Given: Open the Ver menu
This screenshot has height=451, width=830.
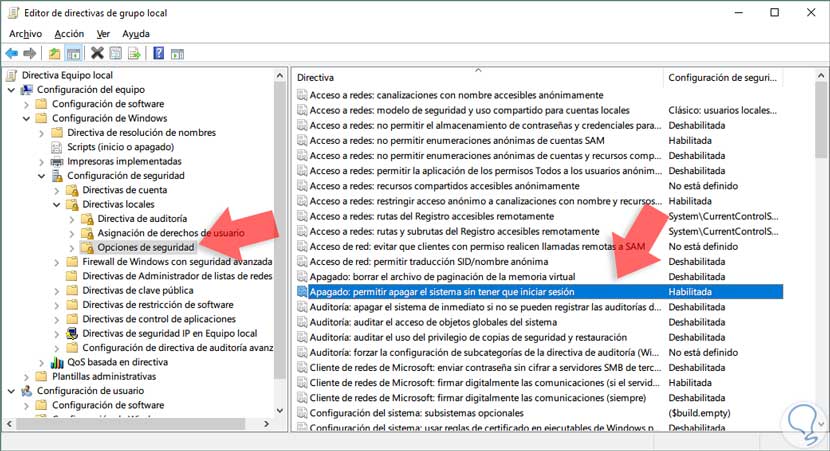Looking at the screenshot, I should click(x=103, y=34).
